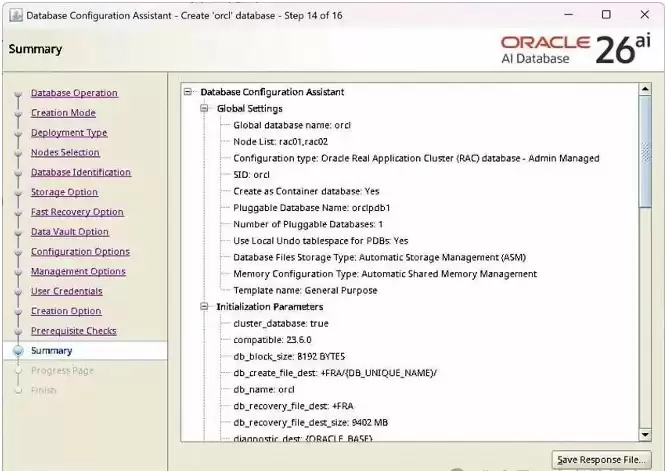The height and width of the screenshot is (471, 666).
Task: Return to the Prerequisite Checks step
Action: pos(73,331)
